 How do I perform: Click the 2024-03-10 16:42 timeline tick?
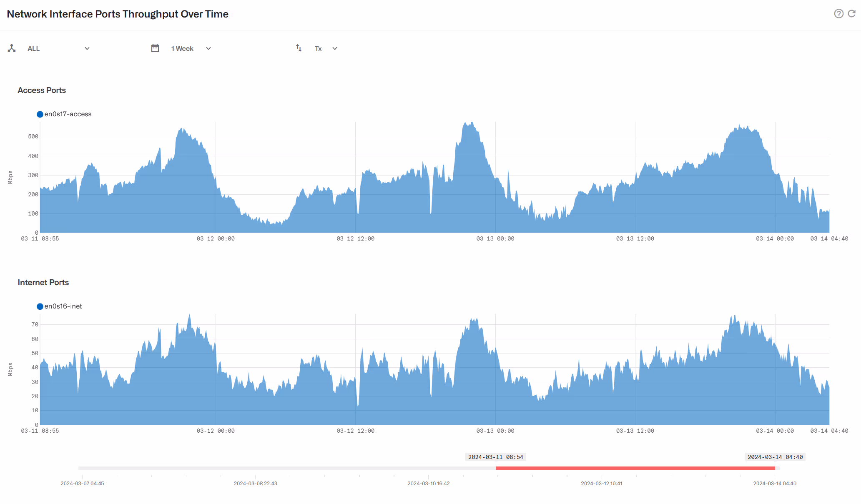tap(428, 484)
